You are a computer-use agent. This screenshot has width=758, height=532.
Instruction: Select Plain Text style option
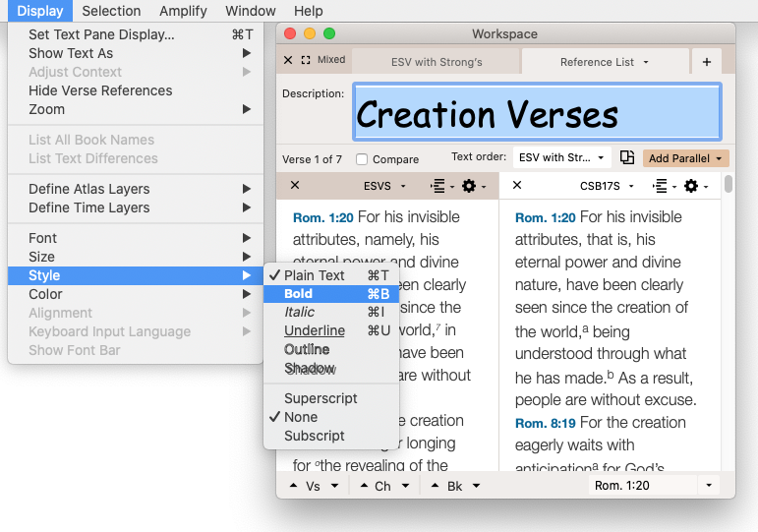pos(315,275)
